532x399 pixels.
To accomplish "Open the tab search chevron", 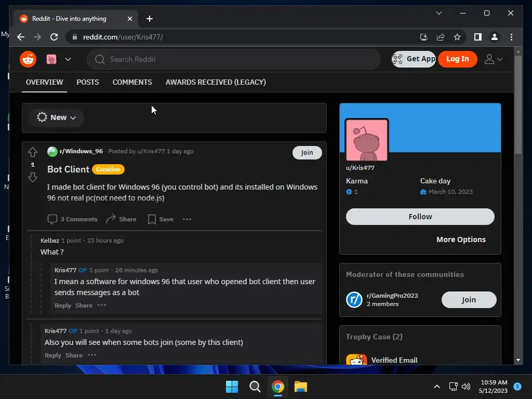I will click(438, 13).
